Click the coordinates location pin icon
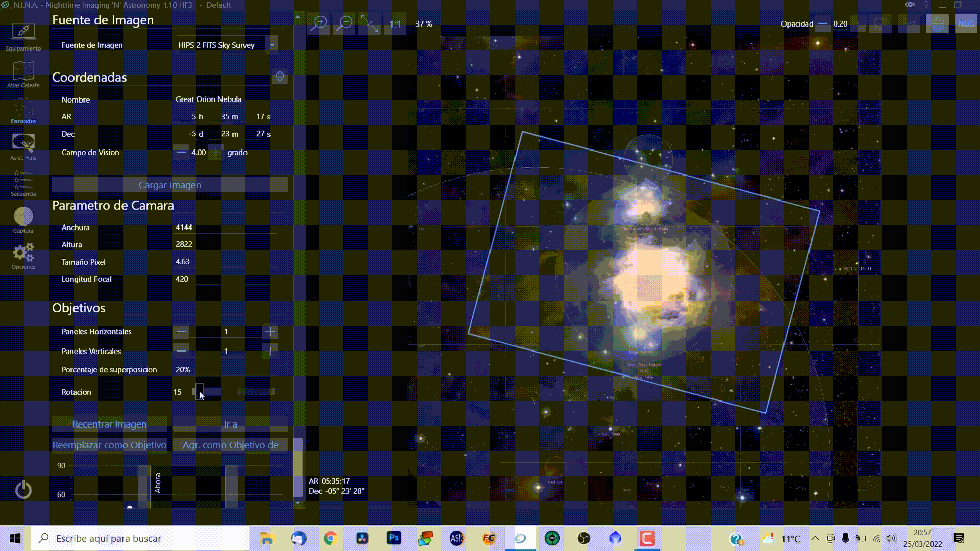This screenshot has width=980, height=551. [280, 77]
